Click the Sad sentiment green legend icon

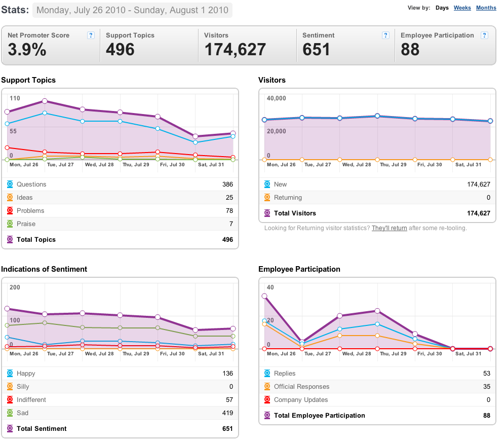coord(10,413)
